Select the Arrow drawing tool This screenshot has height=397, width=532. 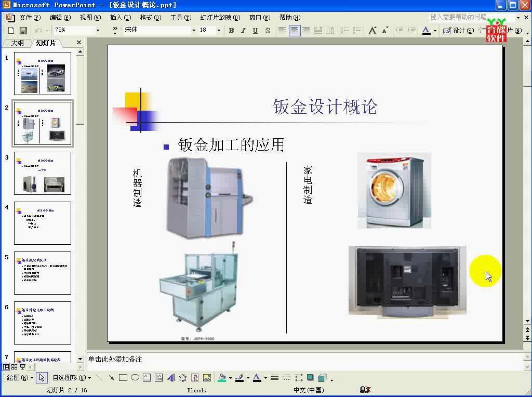click(111, 378)
